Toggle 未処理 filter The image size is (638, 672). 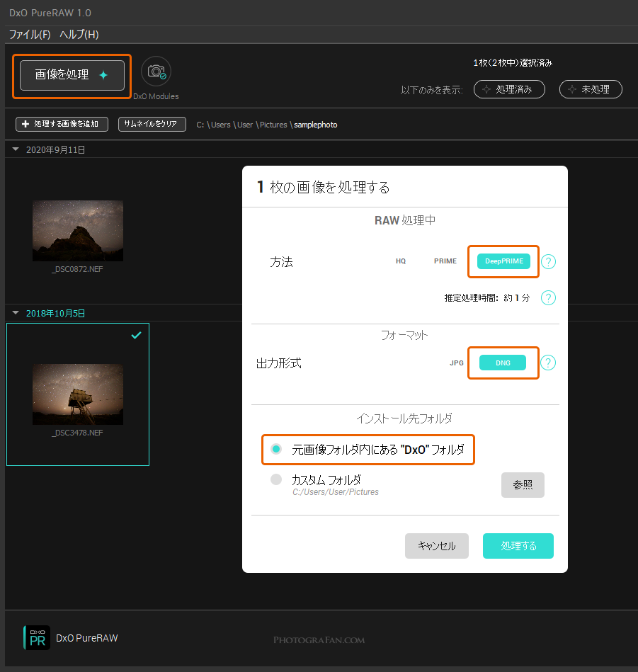[x=591, y=89]
